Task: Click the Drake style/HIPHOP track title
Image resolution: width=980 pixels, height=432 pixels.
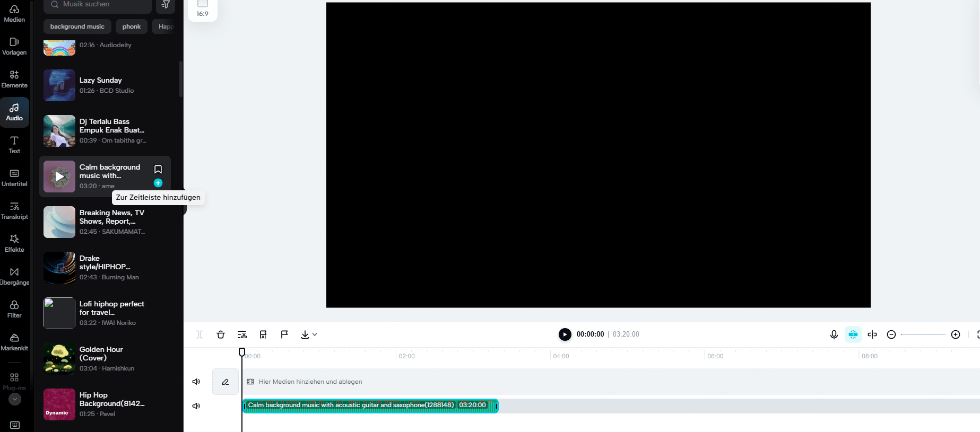Action: click(105, 262)
